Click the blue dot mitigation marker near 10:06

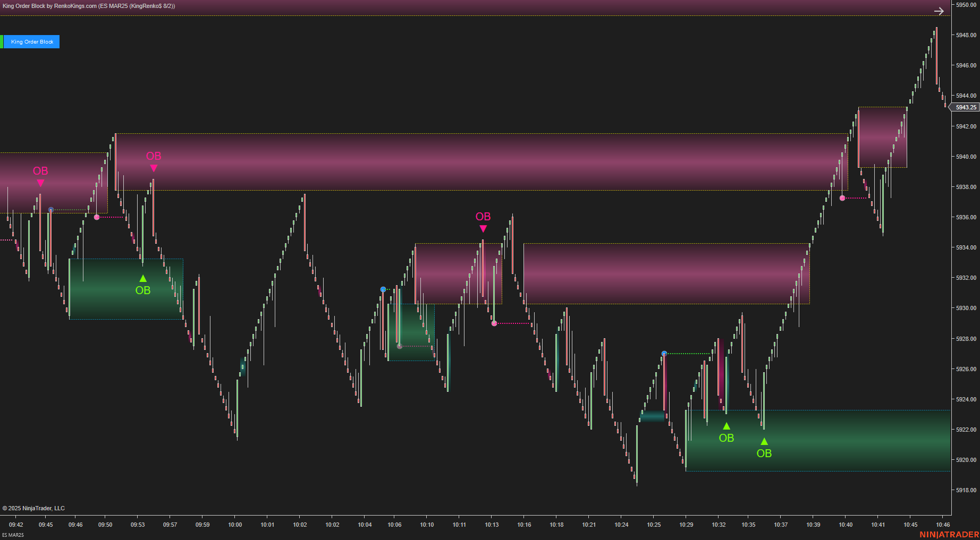pos(383,289)
